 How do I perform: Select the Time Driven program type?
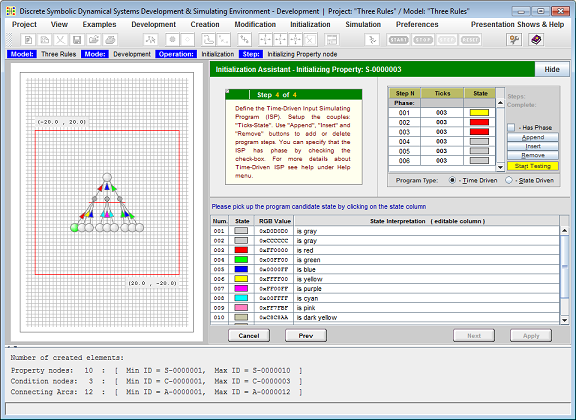pos(452,180)
